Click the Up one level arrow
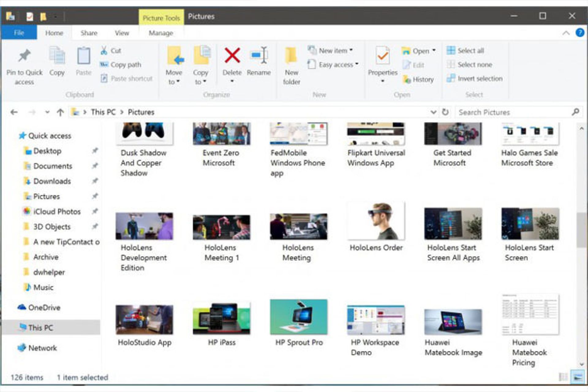The width and height of the screenshot is (588, 392). click(60, 112)
